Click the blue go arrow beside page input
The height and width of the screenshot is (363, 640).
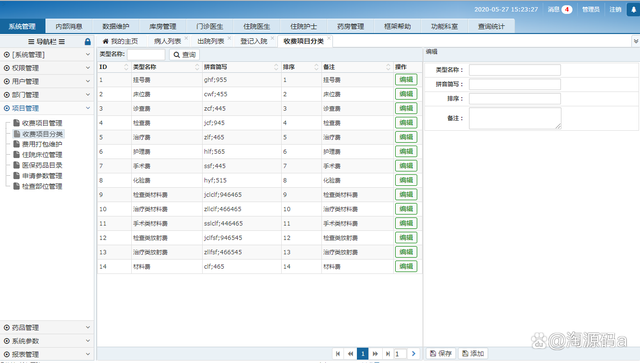[413, 354]
